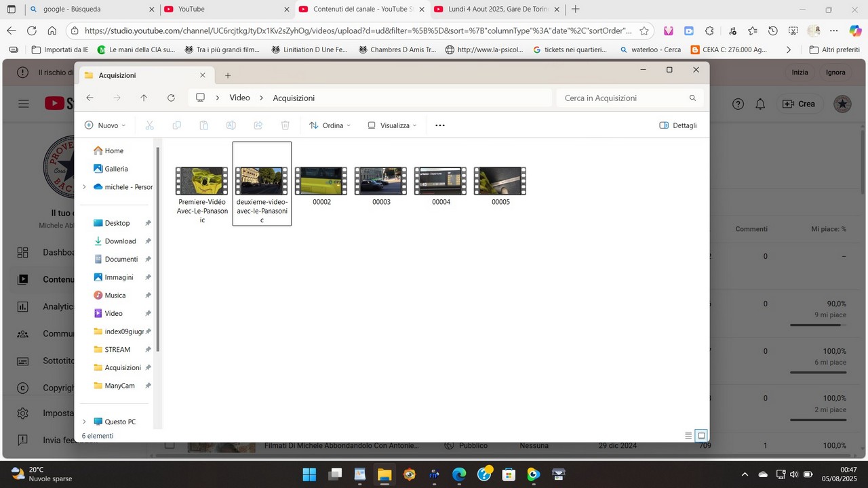Go up one folder with Up arrow

click(144, 98)
